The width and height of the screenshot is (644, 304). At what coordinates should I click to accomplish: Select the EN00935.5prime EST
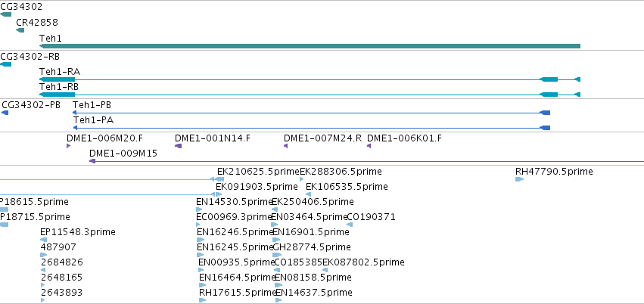[x=201, y=270]
